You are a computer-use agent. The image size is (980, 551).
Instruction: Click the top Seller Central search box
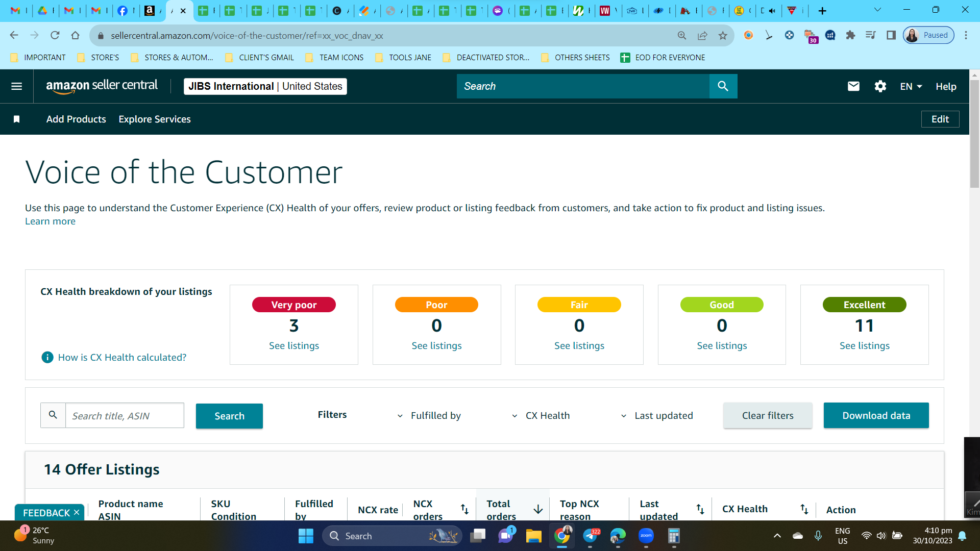point(583,86)
